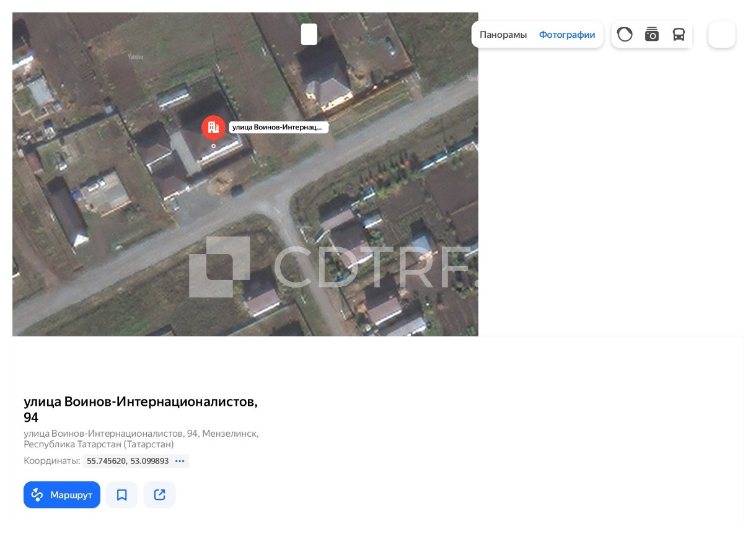Screen dimensions: 756x534
Task: Click the red building map marker
Action: [x=213, y=128]
